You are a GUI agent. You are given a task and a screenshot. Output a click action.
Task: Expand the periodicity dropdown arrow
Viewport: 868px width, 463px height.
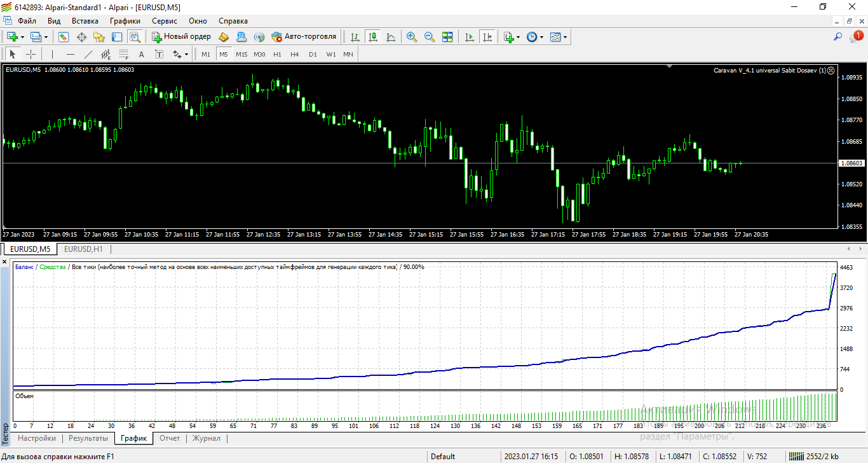pos(542,37)
